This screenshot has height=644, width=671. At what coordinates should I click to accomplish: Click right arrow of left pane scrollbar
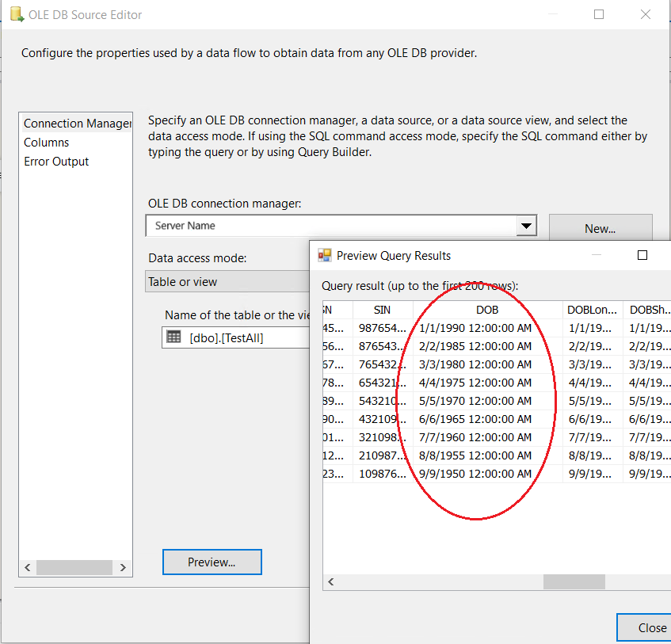123,567
